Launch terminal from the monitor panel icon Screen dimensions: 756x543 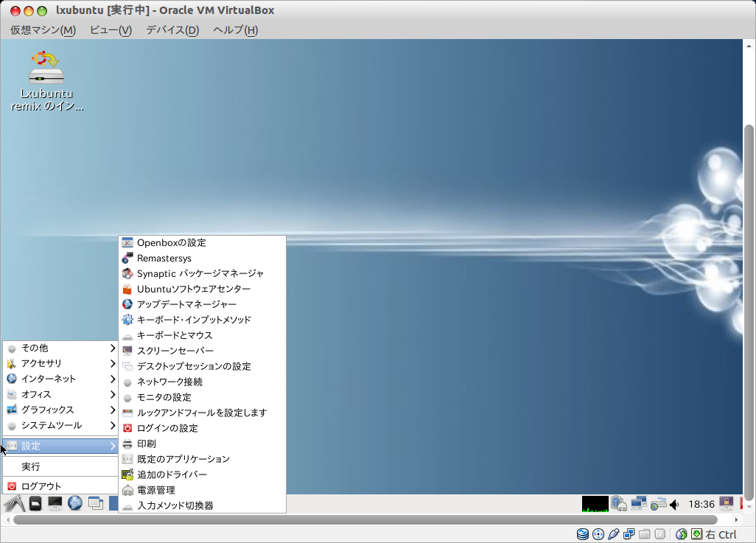tap(55, 503)
